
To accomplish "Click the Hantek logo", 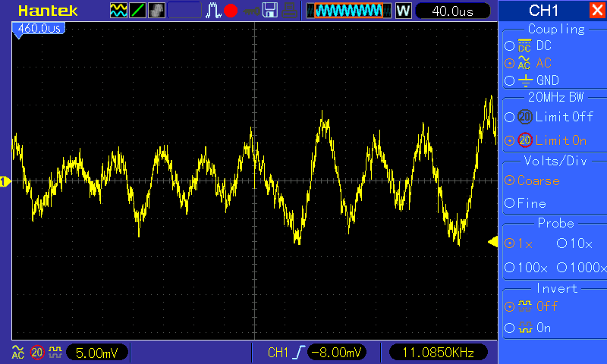I will (48, 11).
